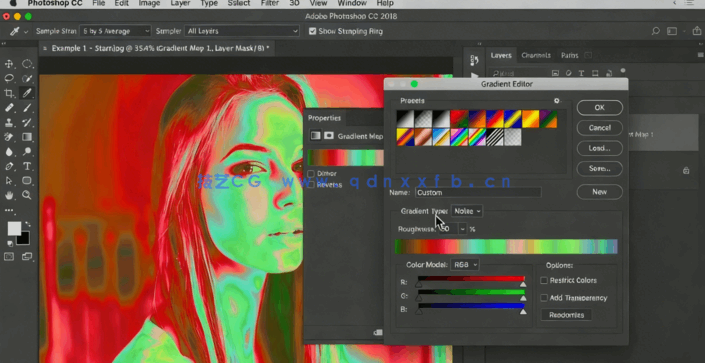Toggle Show Sampling Ring checkbox
The image size is (705, 363).
point(312,31)
